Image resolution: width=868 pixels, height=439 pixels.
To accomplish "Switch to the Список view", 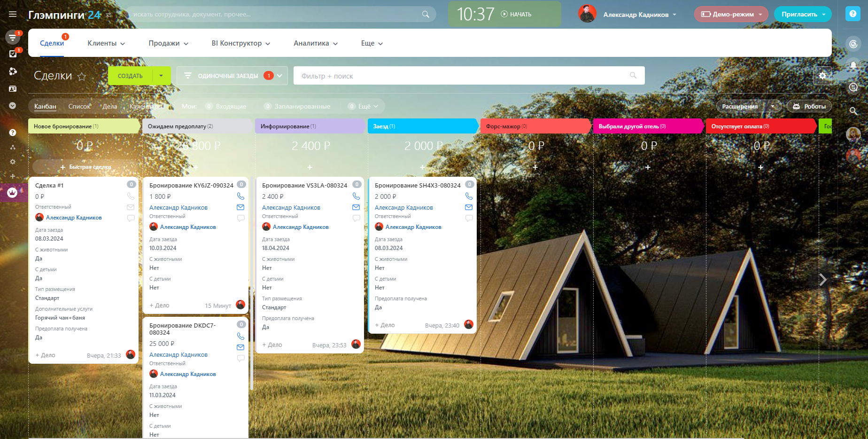I will [79, 106].
